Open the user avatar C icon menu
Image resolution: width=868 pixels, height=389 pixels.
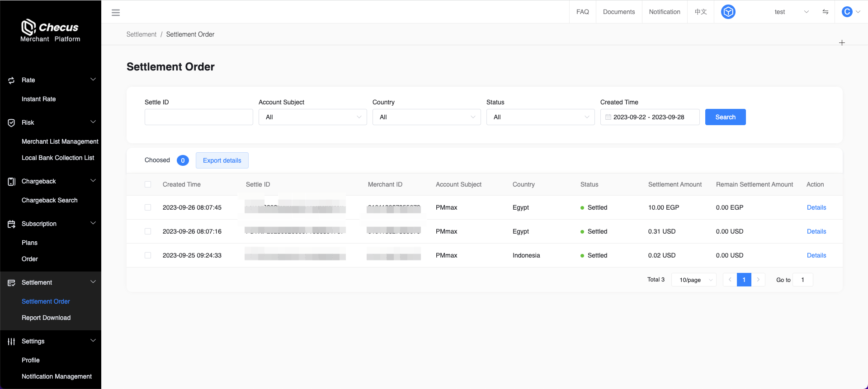point(847,12)
